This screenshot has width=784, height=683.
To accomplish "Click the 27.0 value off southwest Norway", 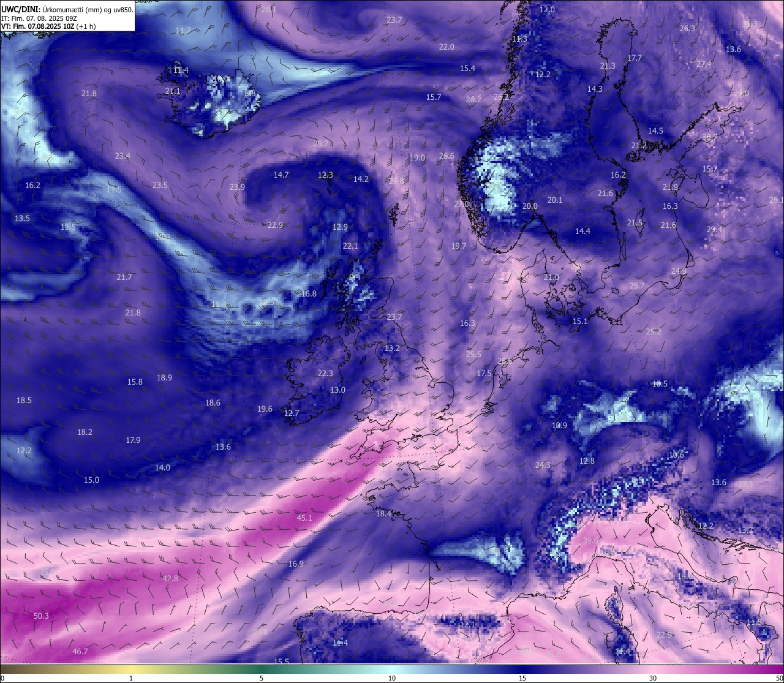I will tap(461, 204).
